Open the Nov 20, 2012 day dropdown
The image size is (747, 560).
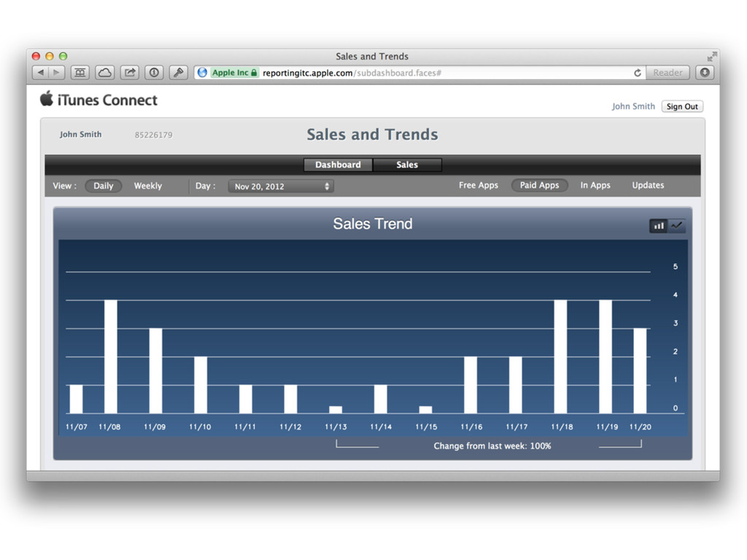tap(281, 186)
